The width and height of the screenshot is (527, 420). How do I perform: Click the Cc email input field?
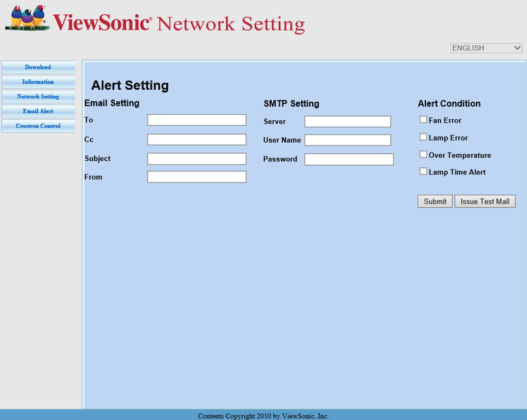pyautogui.click(x=197, y=139)
